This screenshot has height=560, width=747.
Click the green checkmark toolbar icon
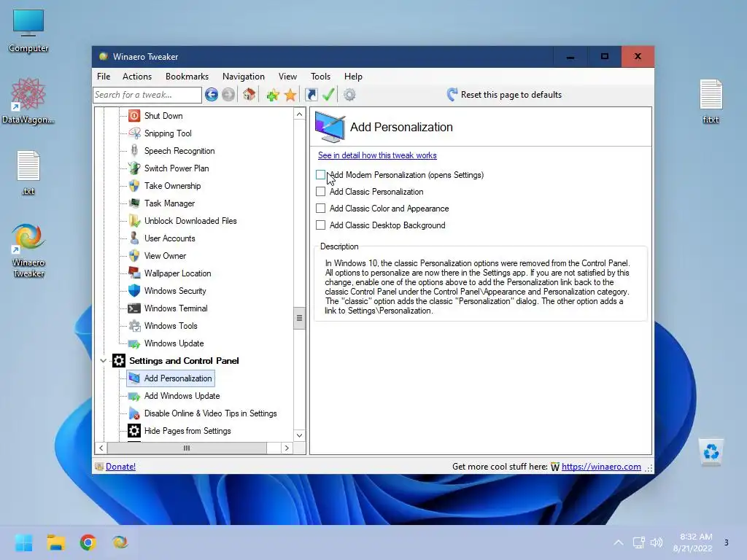click(328, 94)
